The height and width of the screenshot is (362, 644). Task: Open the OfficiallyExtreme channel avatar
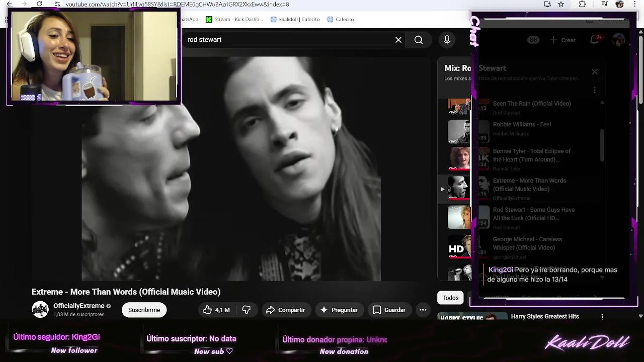tap(40, 310)
